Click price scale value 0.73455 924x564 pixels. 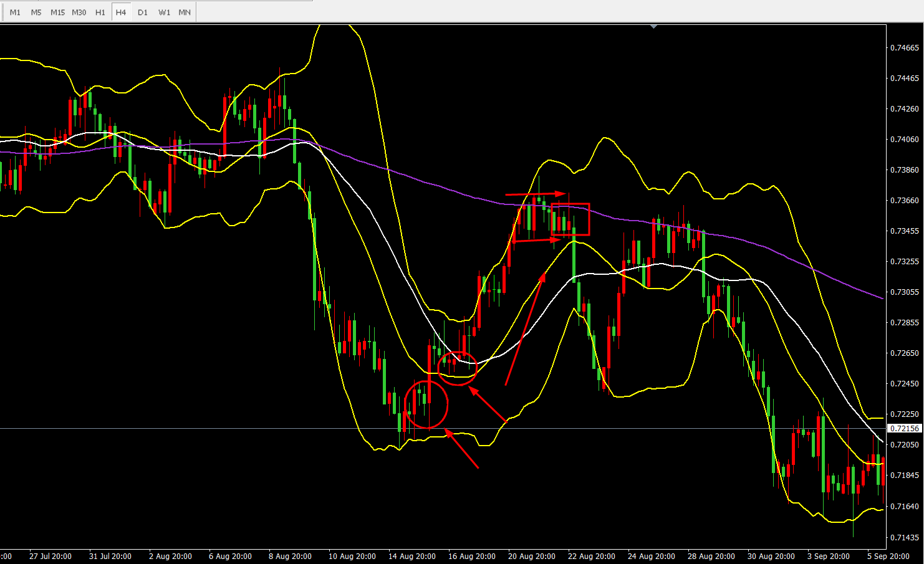coord(904,231)
